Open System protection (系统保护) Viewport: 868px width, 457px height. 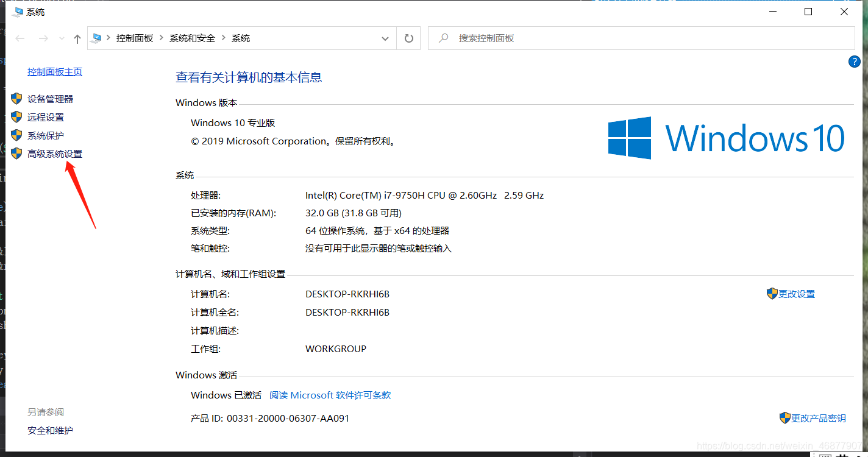(x=46, y=135)
